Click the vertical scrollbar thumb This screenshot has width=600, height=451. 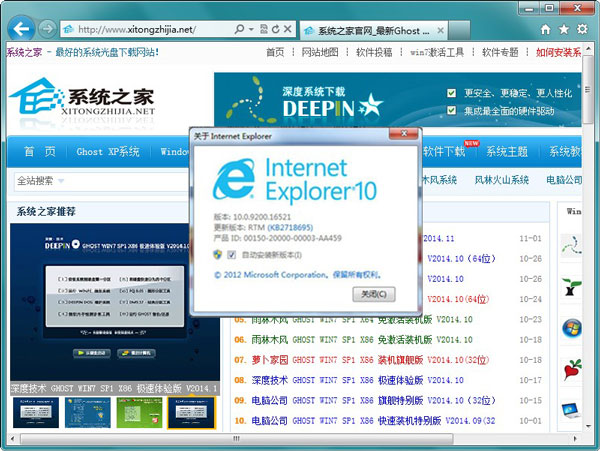(587, 90)
